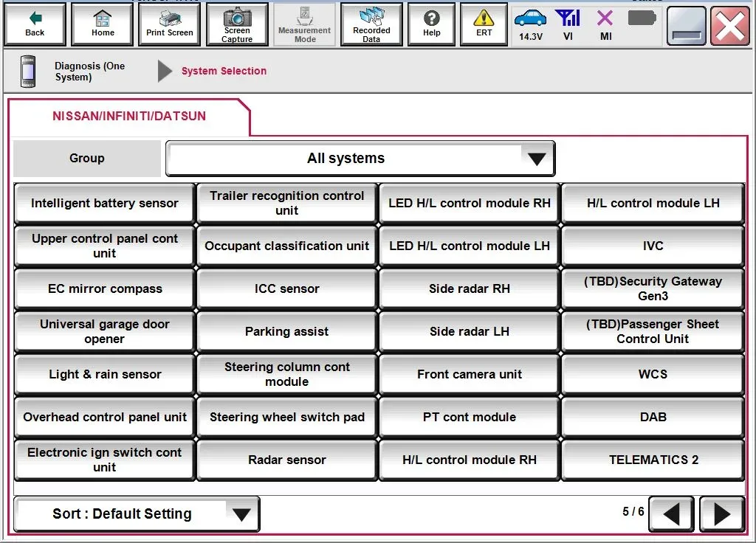Image resolution: width=756 pixels, height=543 pixels.
Task: Open the Home screen
Action: (x=102, y=24)
